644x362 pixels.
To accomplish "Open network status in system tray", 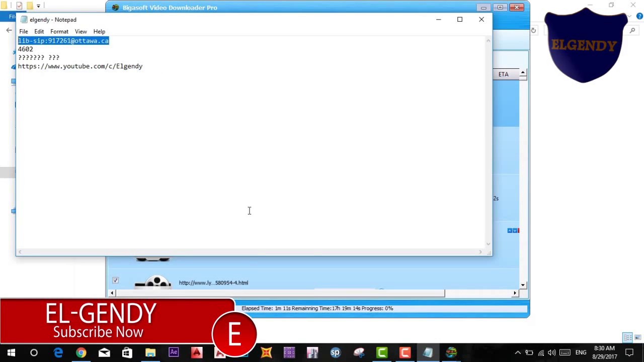I will click(x=541, y=352).
